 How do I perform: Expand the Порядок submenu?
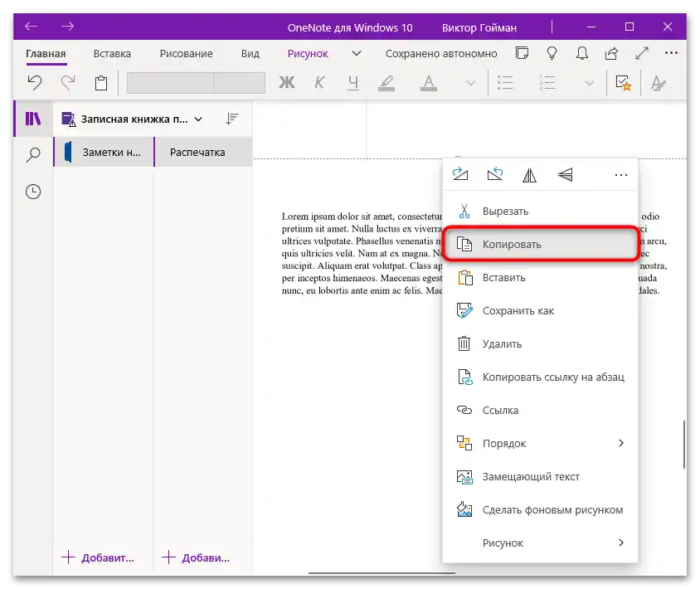pyautogui.click(x=540, y=444)
